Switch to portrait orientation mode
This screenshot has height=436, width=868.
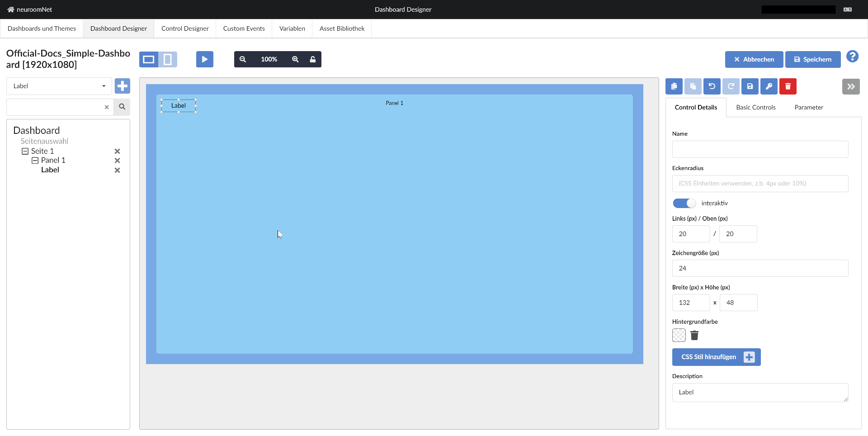pos(168,59)
